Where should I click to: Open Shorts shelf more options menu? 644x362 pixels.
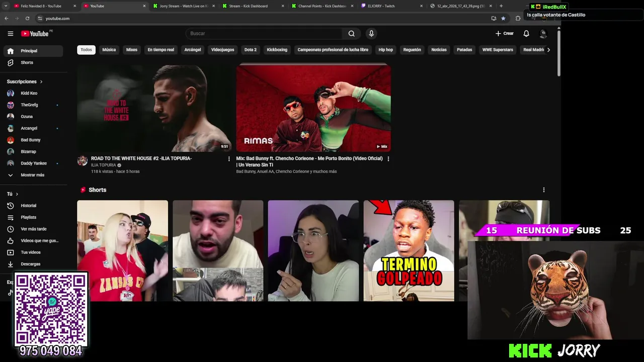coord(543,190)
